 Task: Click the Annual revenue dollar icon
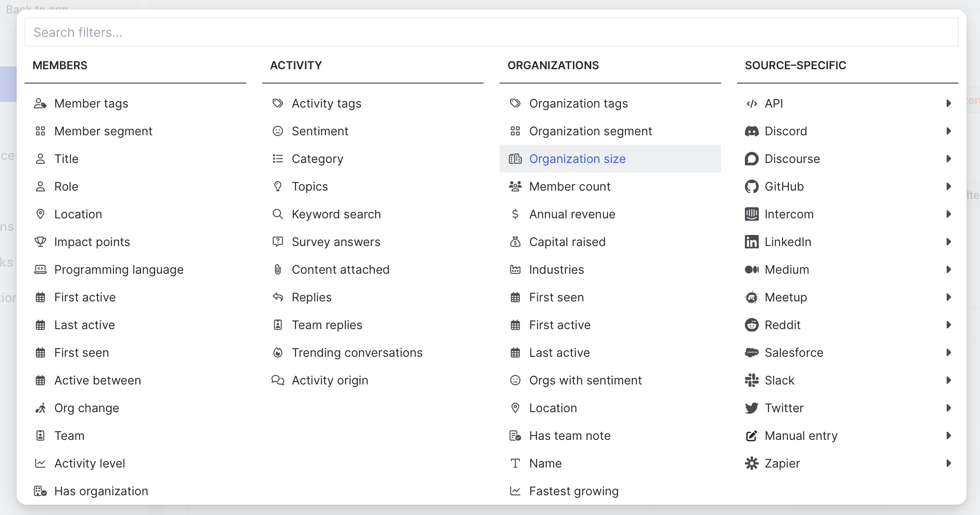[515, 214]
